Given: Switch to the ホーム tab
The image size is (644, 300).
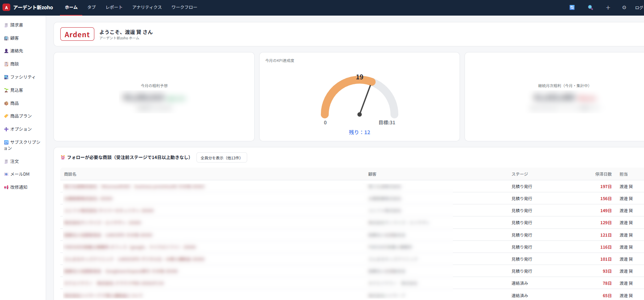Looking at the screenshot, I should [x=71, y=7].
